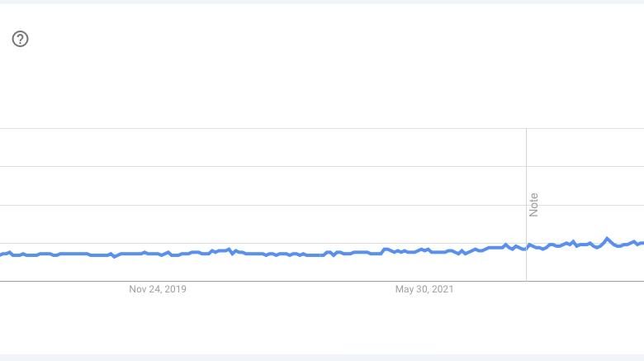This screenshot has height=361, width=644.
Task: Select the trend line point above May 30, 2021
Action: click(x=424, y=250)
